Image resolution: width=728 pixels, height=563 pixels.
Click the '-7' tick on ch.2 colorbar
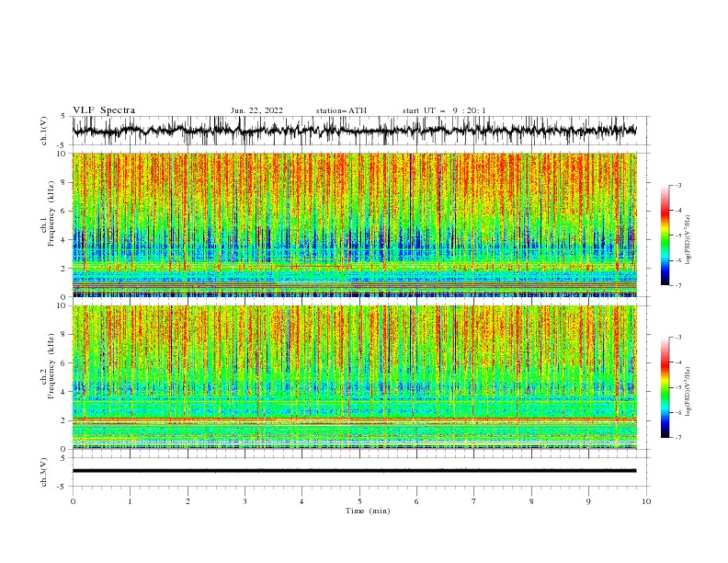pos(678,438)
